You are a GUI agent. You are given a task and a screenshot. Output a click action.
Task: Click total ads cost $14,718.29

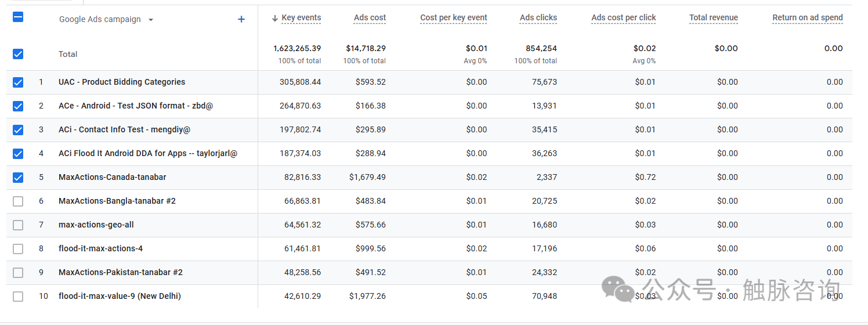coord(366,48)
